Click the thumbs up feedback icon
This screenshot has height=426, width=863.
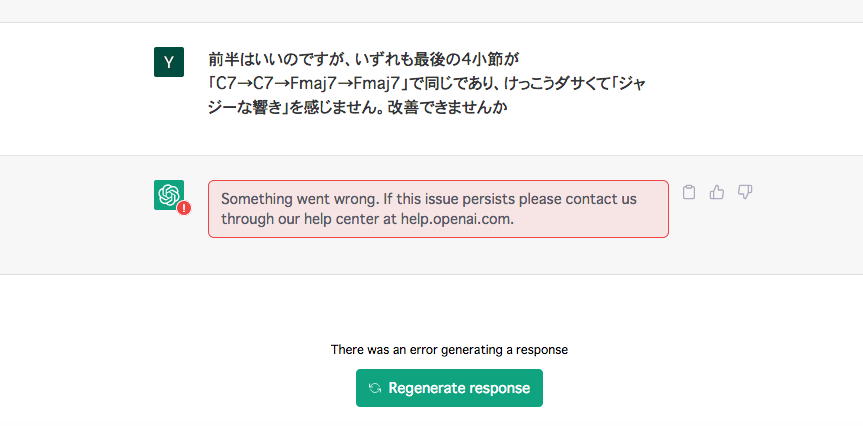point(717,192)
